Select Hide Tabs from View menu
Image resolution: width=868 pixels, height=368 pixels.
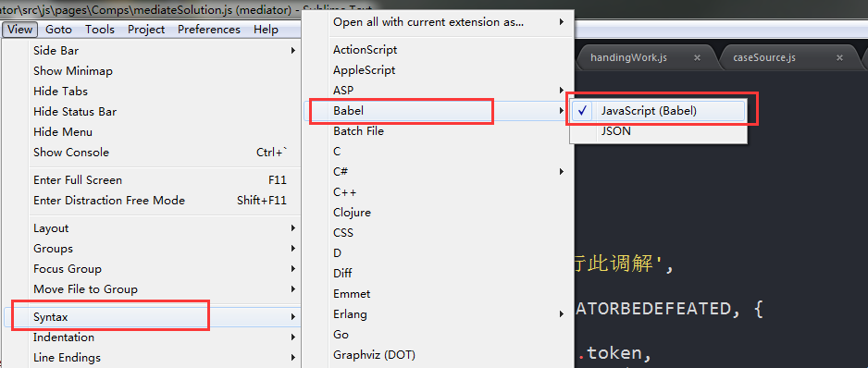coord(165,92)
